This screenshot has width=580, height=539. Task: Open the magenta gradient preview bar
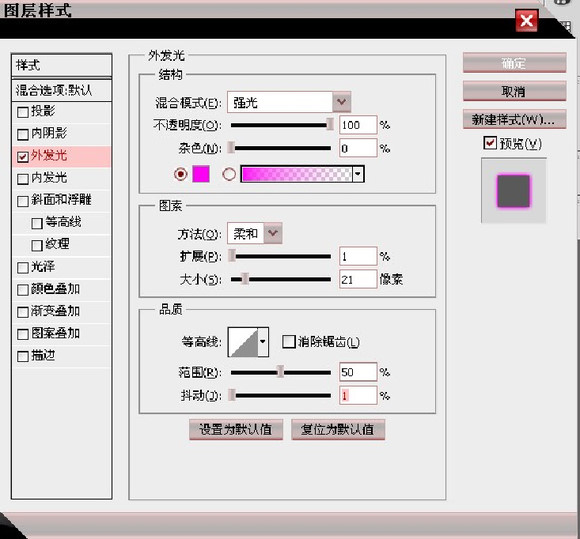(297, 174)
